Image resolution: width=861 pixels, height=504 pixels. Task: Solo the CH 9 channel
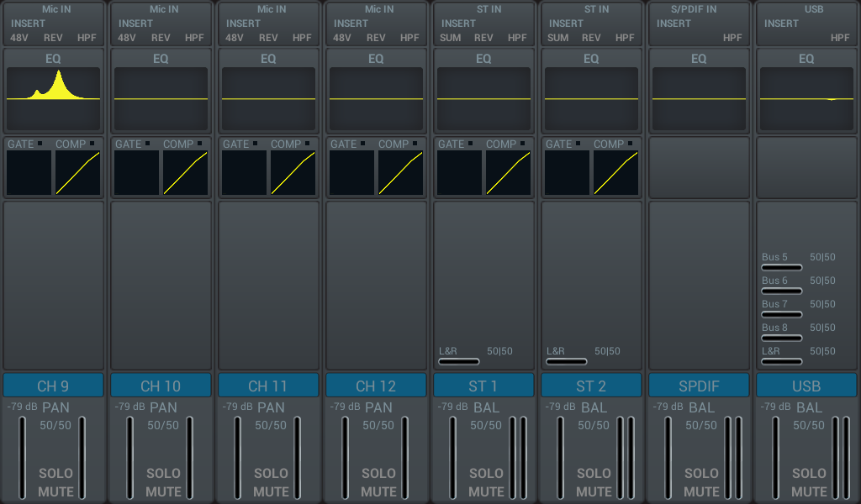[x=55, y=473]
